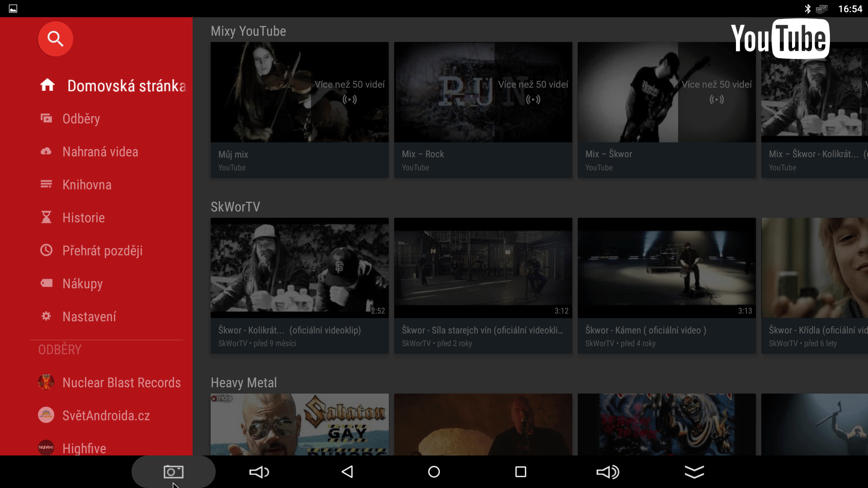Click the gear icon next to Nastavení
Viewport: 868px width, 488px height.
tap(46, 316)
